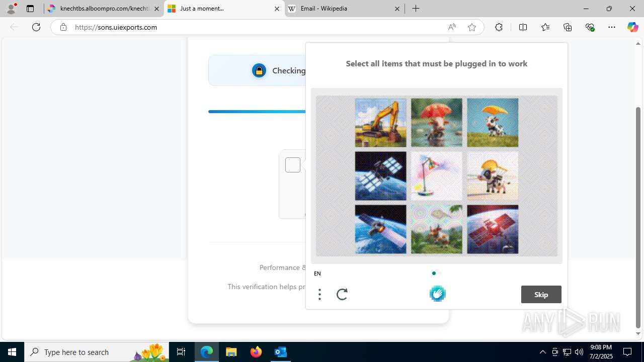View site information lock icon
Image resolution: width=644 pixels, height=362 pixels.
[x=63, y=27]
